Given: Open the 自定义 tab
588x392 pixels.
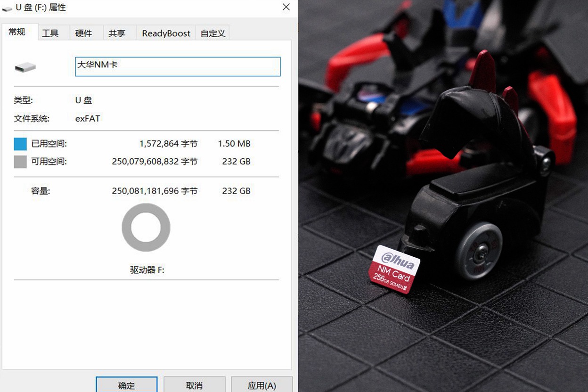Looking at the screenshot, I should (x=212, y=33).
